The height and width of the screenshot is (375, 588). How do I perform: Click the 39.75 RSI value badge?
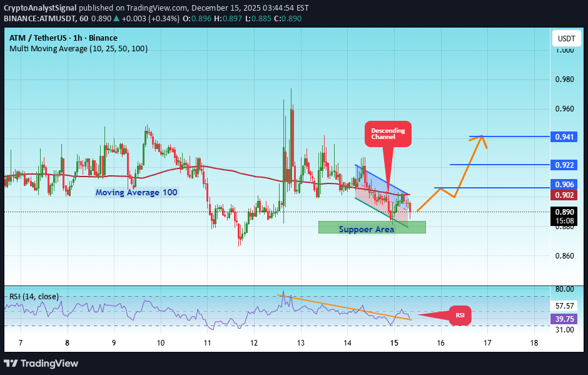click(565, 319)
